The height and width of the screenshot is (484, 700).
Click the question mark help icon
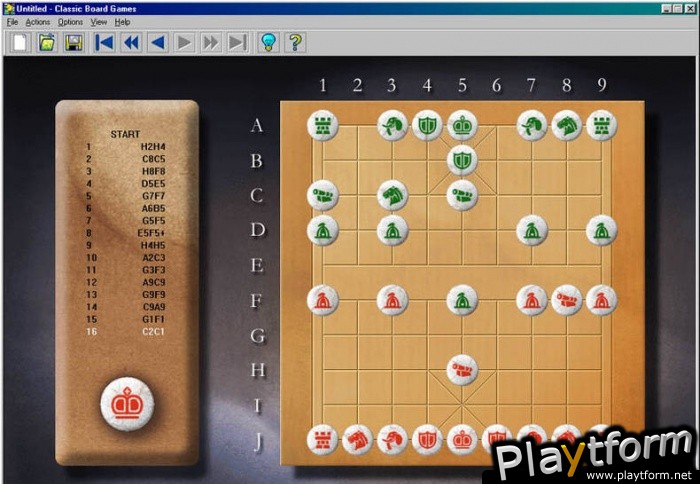[295, 42]
